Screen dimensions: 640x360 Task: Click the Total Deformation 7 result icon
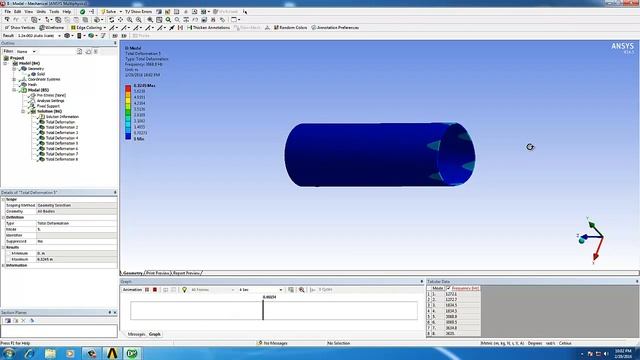pyautogui.click(x=42, y=154)
